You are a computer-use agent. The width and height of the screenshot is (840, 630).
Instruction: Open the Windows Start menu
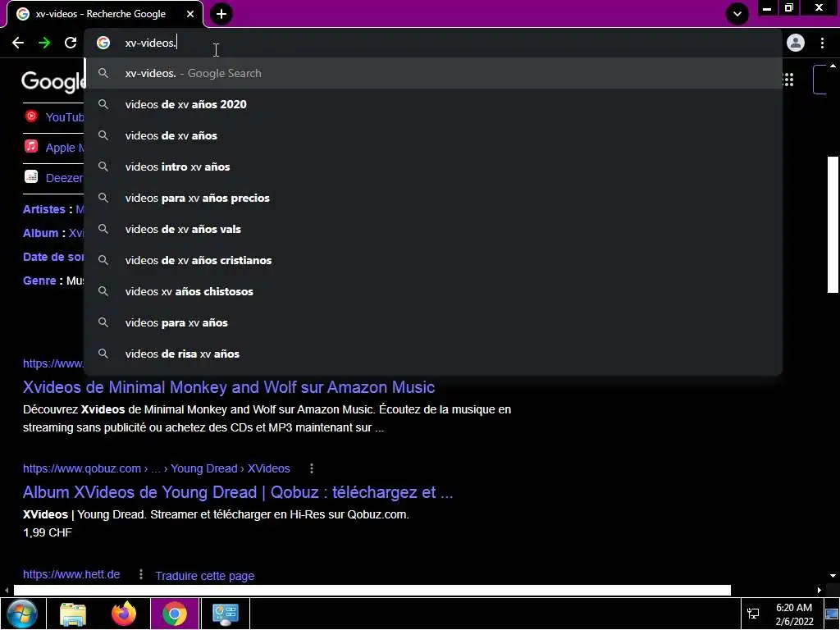[22, 614]
